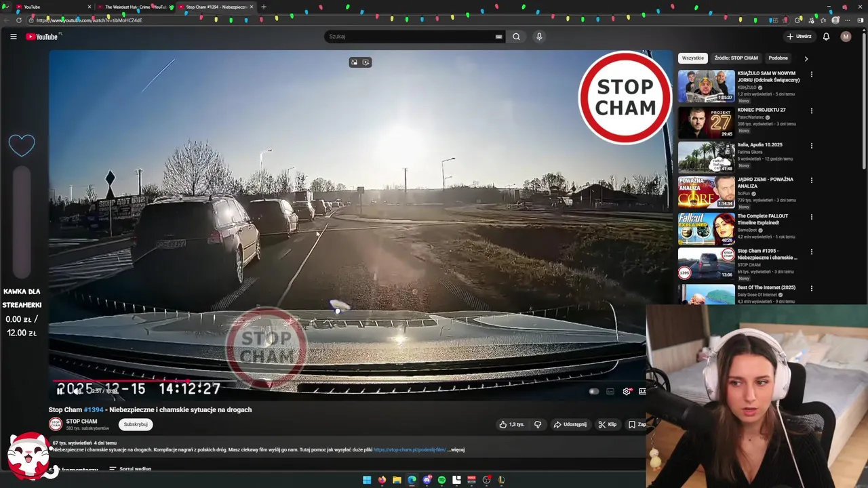Open The Complete FALLOUT Timeline Explained title
The width and height of the screenshot is (868, 488).
tap(763, 220)
